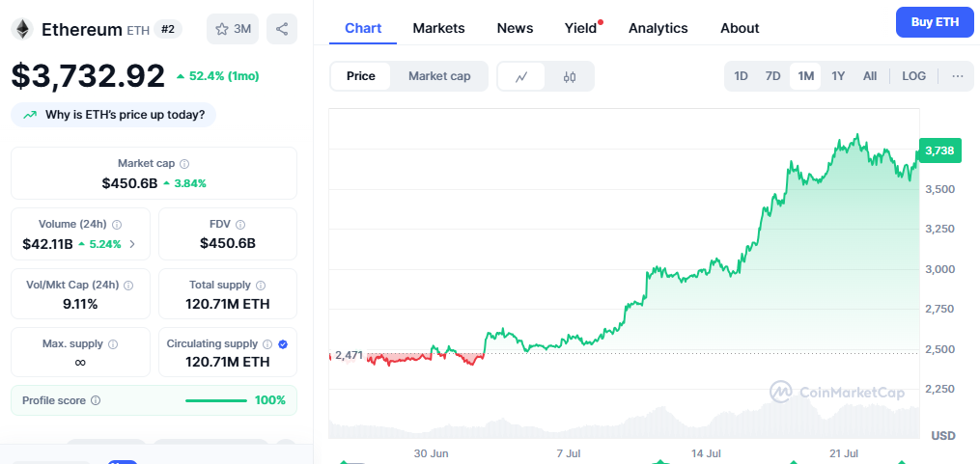Select the 1D time range
The height and width of the screenshot is (464, 980).
point(741,76)
